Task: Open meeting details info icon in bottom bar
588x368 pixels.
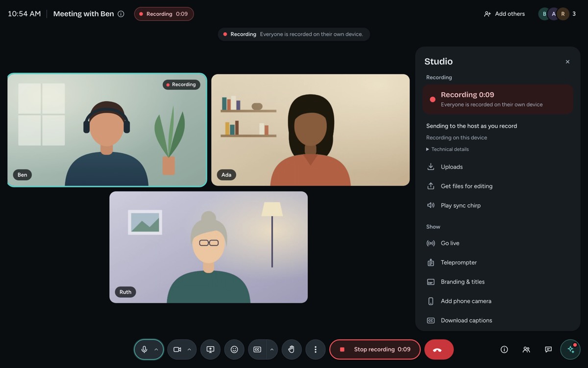Action: (x=504, y=349)
